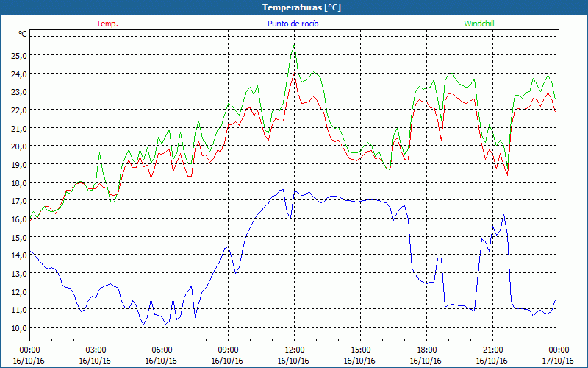The width and height of the screenshot is (588, 368).
Task: Click the 12,0 y-axis value
Action: pyautogui.click(x=19, y=291)
